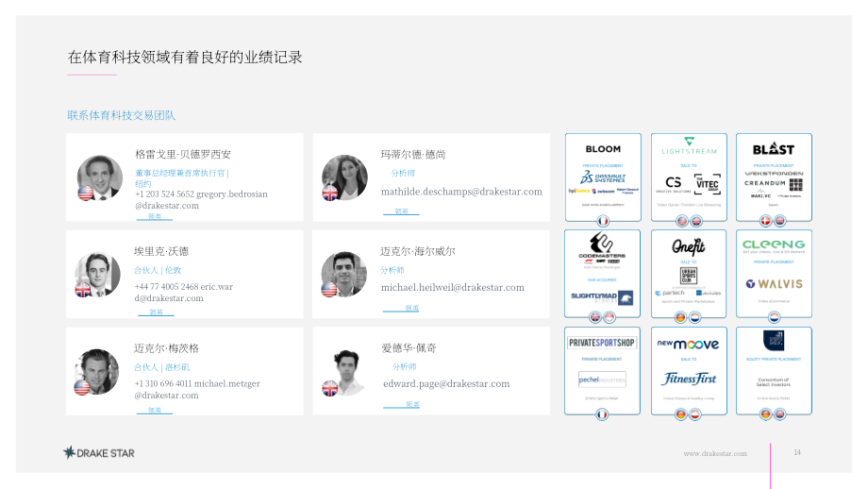Click the UK flag on Eric Ward's photo
This screenshot has width=868, height=489.
pos(83,290)
